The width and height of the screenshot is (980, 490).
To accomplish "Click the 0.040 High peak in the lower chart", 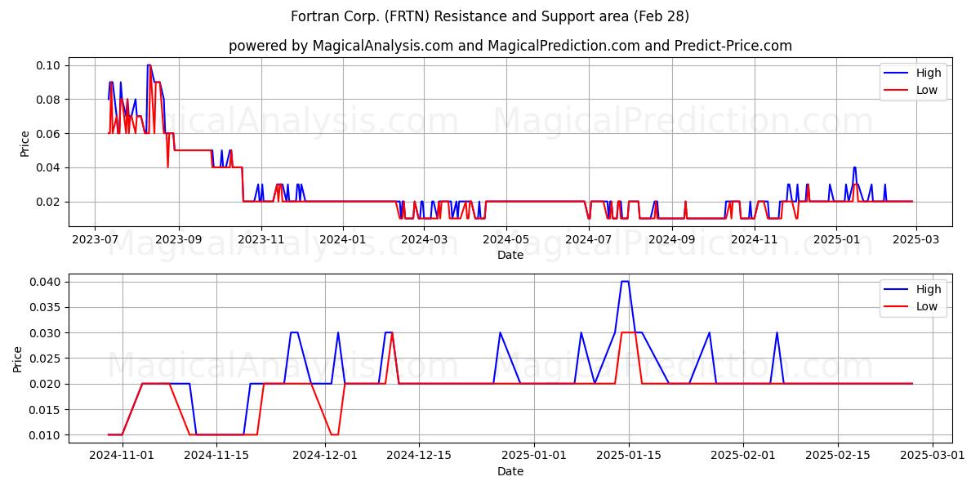I will click(x=625, y=282).
